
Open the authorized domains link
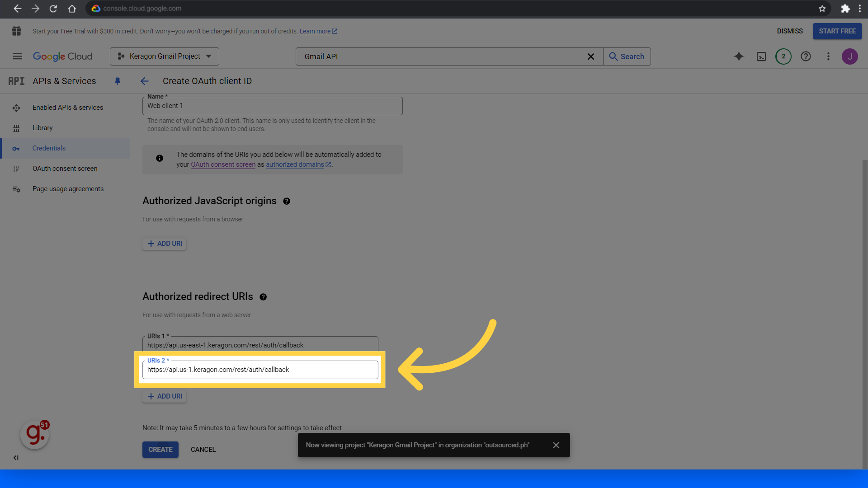pyautogui.click(x=298, y=164)
